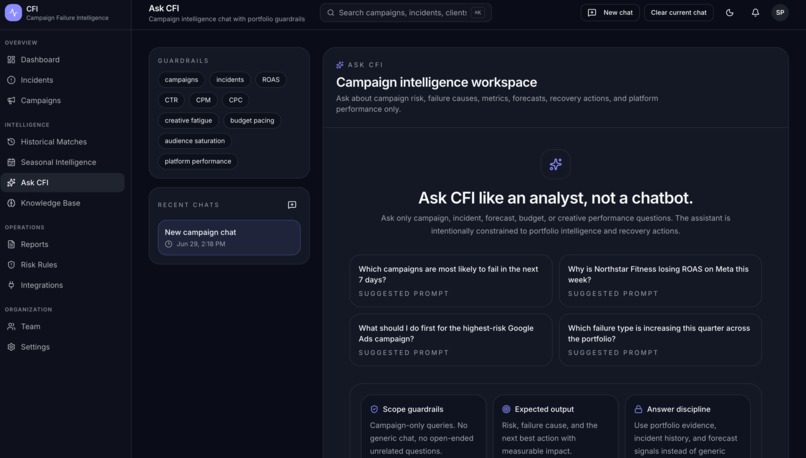Click the Ask CFI sparkle sidebar icon
The image size is (806, 458).
tap(11, 182)
